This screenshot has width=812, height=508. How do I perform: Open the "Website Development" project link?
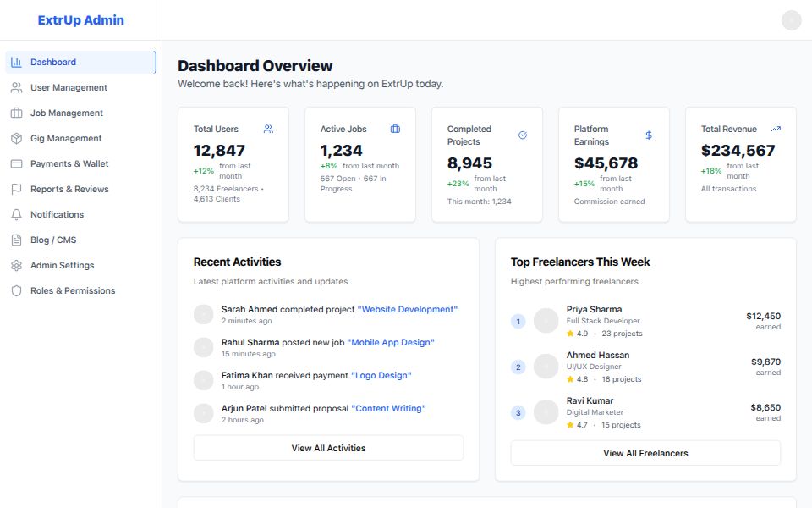click(408, 310)
